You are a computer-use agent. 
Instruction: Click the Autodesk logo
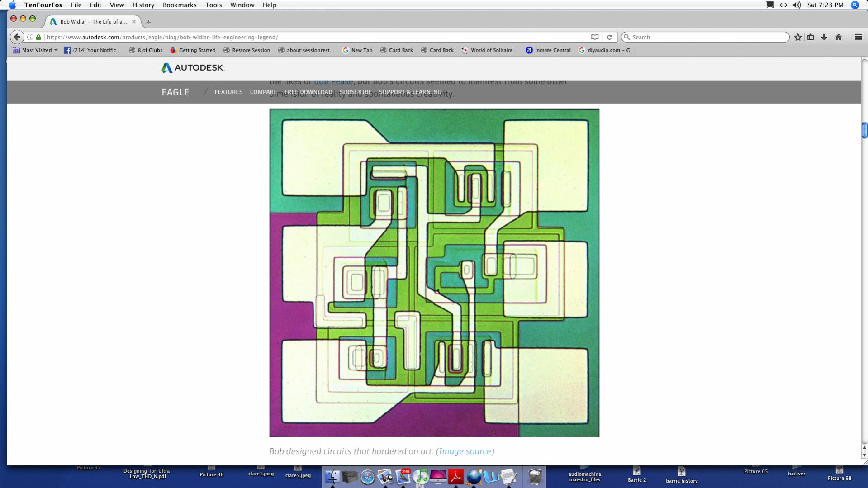pyautogui.click(x=193, y=68)
